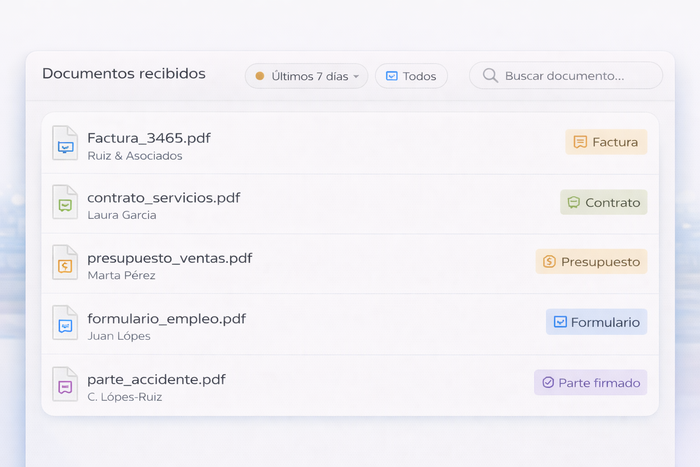Viewport: 700px width, 467px height.
Task: Click the orange dot in date filter
Action: (260, 76)
